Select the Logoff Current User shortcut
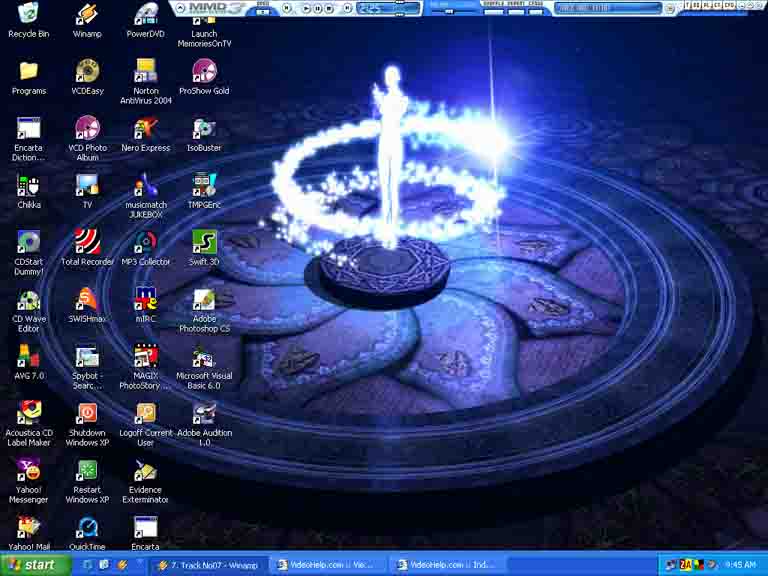The height and width of the screenshot is (576, 768). click(145, 424)
